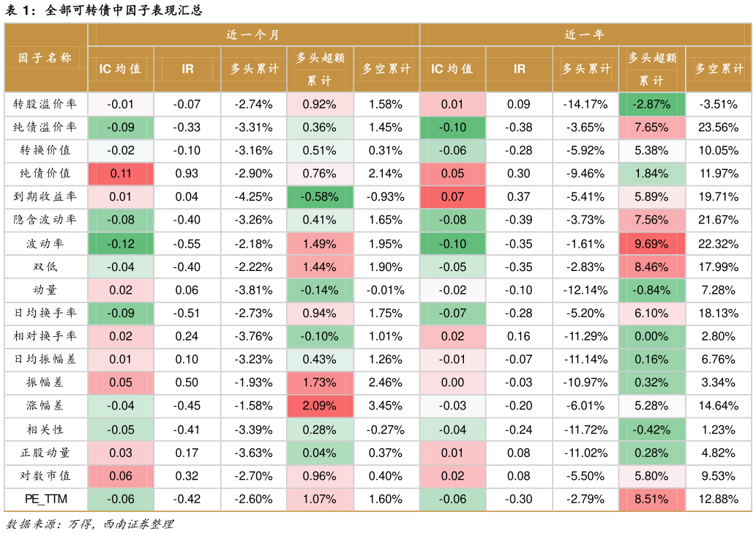The height and width of the screenshot is (534, 756).
Task: Select the '正股动量' row label
Action: (45, 453)
